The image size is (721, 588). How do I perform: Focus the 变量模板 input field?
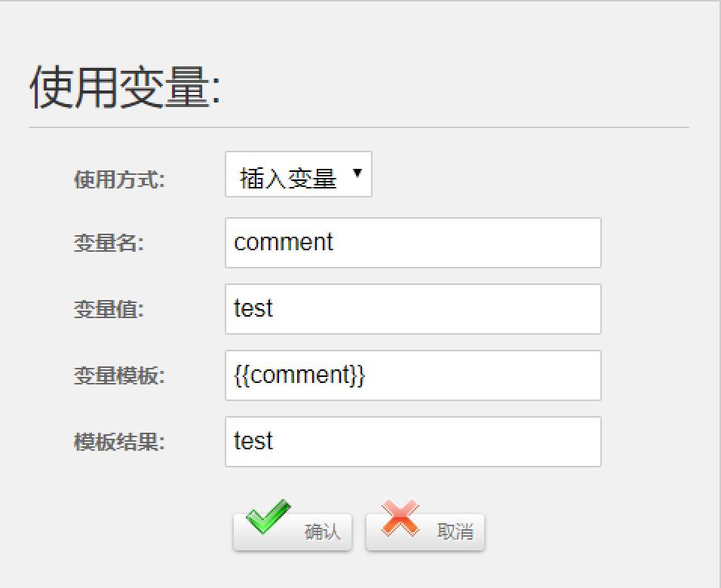pos(413,375)
